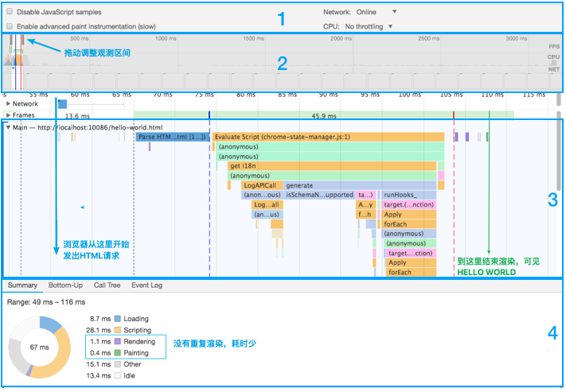This screenshot has width=566, height=392.
Task: Collapse the Main thread track
Action: coord(8,128)
